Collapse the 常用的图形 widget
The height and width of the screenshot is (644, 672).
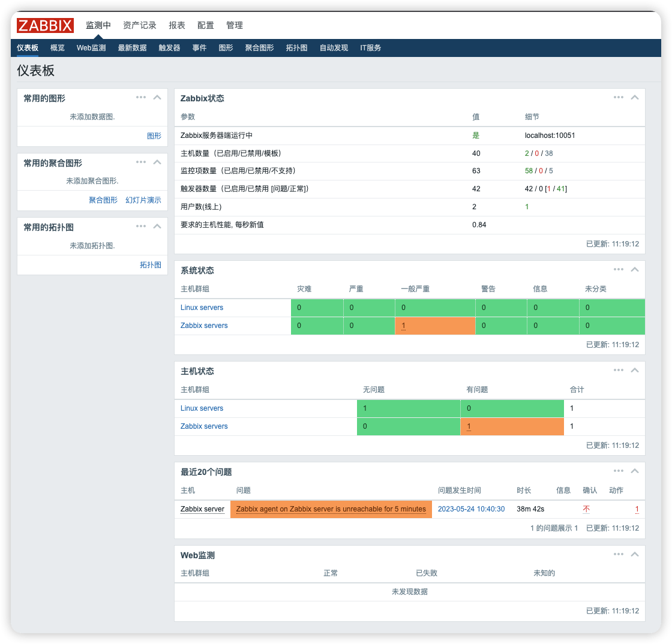[x=157, y=98]
